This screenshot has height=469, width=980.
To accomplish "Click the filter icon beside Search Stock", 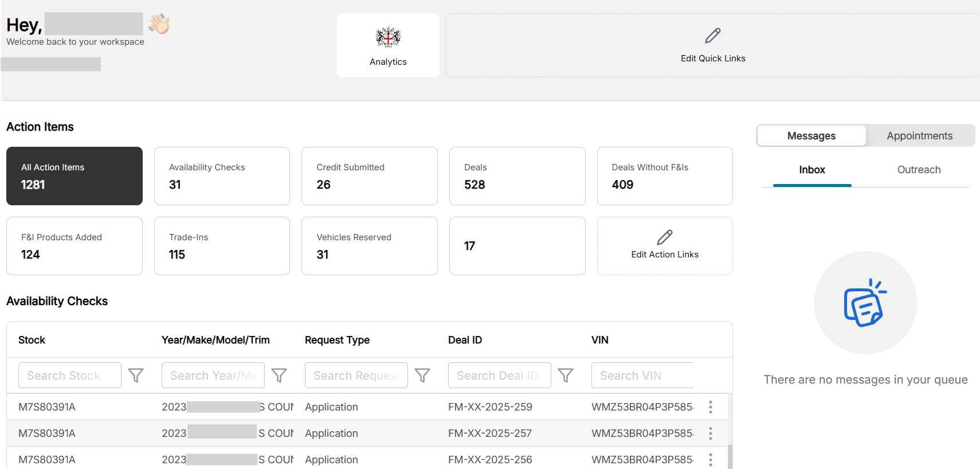I will (136, 376).
